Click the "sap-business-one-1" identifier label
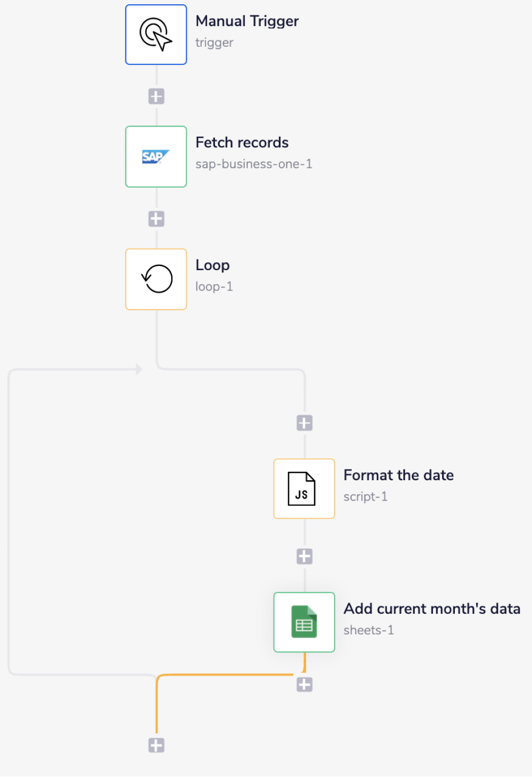Viewport: 532px width, 777px height. pyautogui.click(x=253, y=164)
